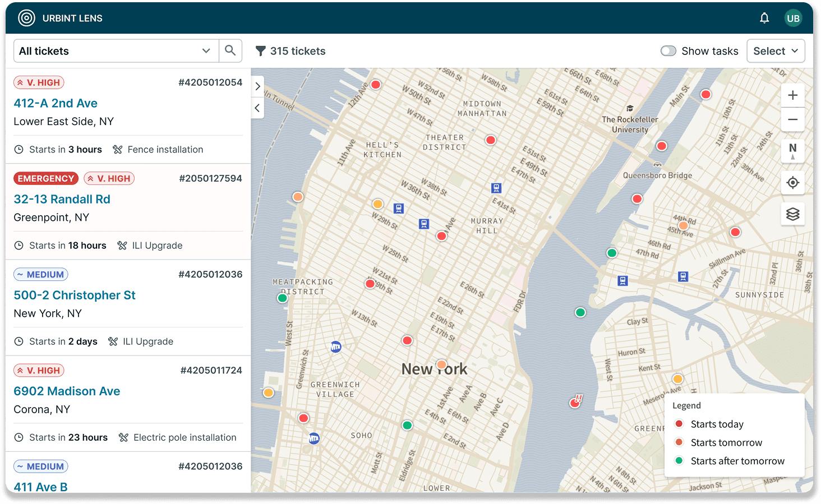Collapse the ticket panel left arrow
821x504 pixels.
tap(257, 108)
